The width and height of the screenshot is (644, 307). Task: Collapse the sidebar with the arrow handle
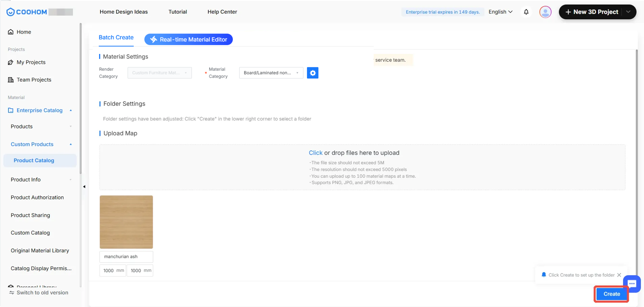click(84, 186)
